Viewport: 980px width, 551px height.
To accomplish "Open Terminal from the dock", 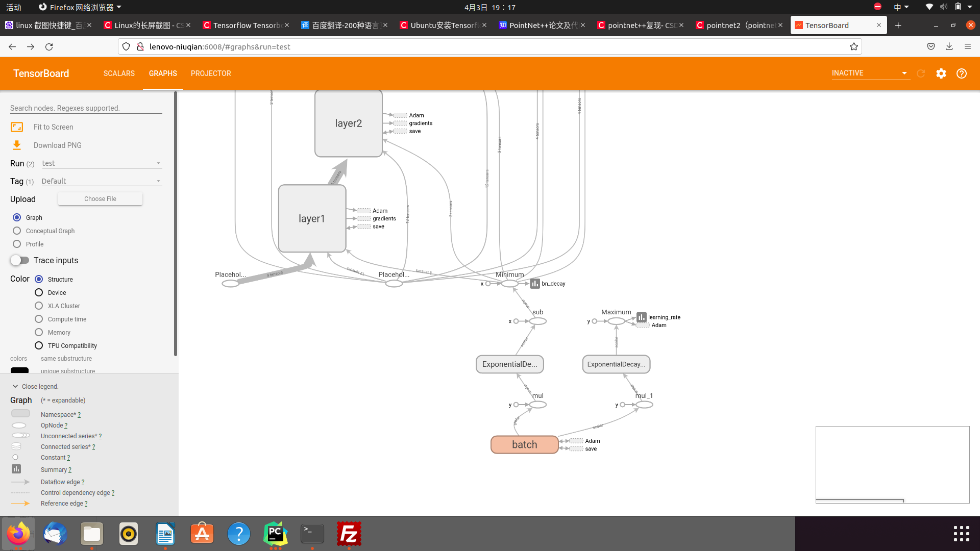I will 312,534.
